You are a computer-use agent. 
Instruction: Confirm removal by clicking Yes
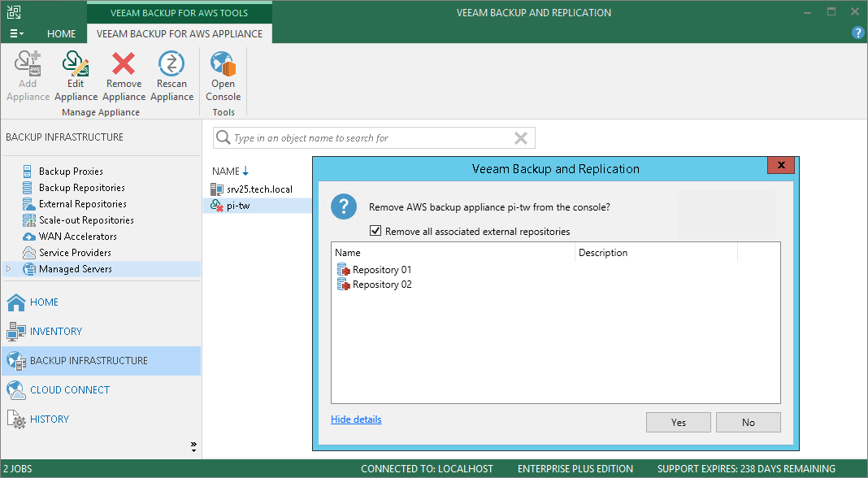pos(678,422)
